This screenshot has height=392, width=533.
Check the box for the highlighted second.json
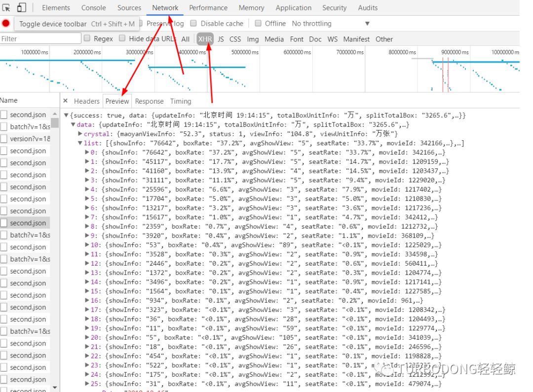click(4, 223)
